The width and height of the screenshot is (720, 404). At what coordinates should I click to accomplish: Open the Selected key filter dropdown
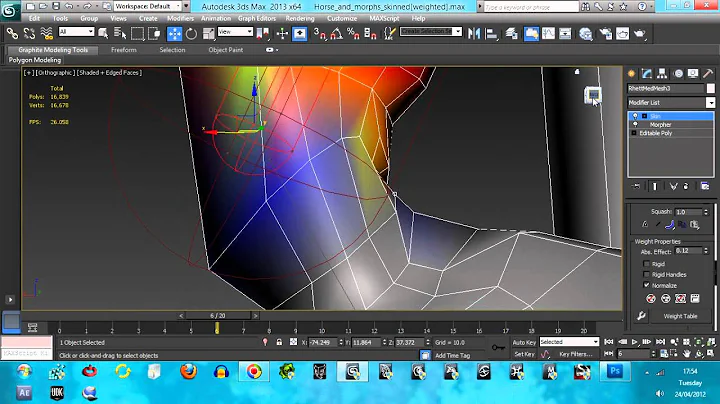click(x=569, y=342)
